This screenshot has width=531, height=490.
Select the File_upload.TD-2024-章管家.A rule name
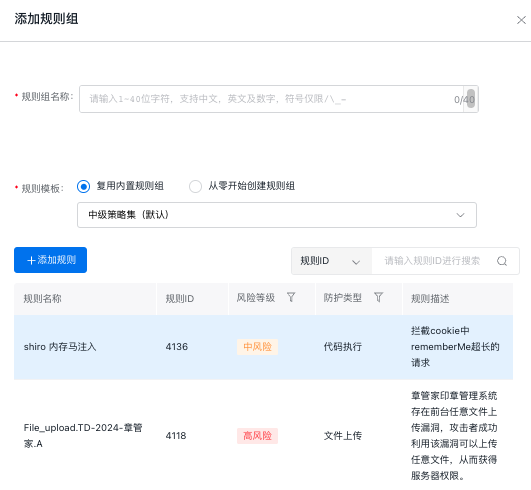[x=83, y=436]
